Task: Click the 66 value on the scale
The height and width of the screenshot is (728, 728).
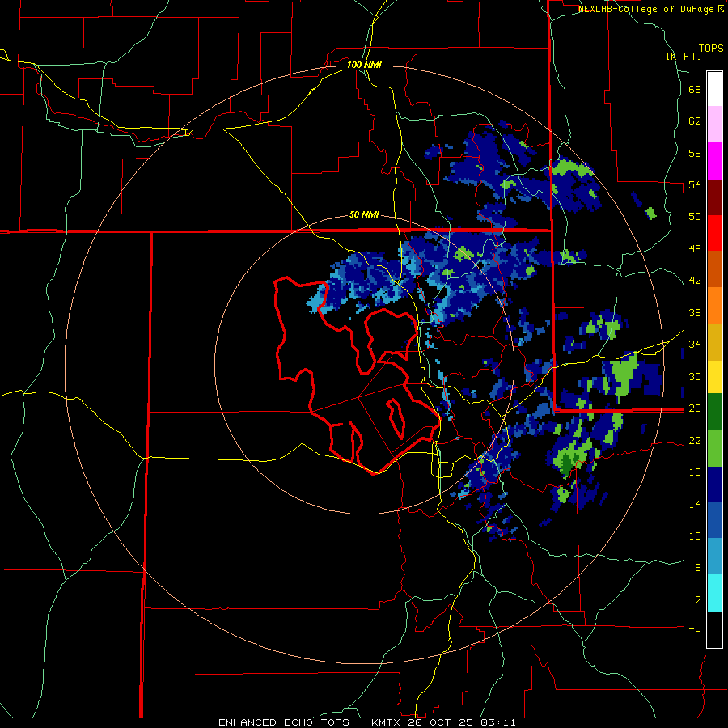Action: 695,90
